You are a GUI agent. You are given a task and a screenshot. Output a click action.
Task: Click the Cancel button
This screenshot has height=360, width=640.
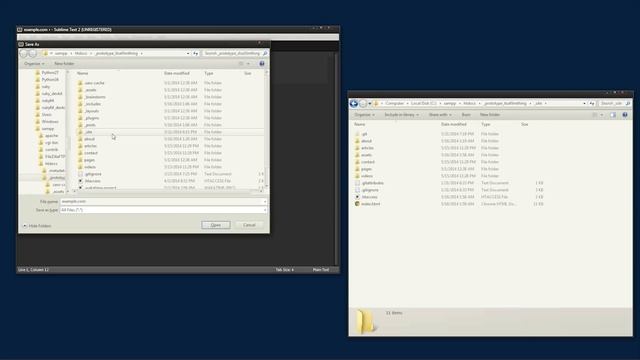[x=249, y=225]
